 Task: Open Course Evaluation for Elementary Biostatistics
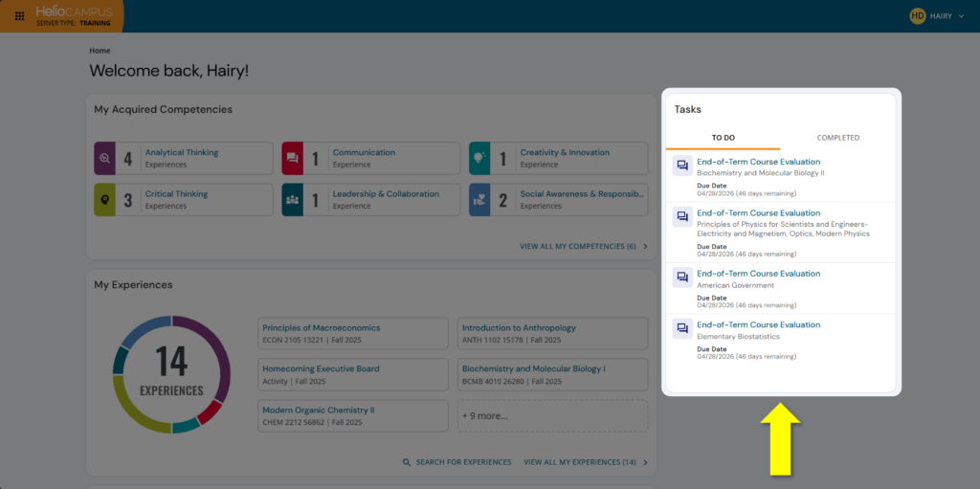tap(759, 324)
